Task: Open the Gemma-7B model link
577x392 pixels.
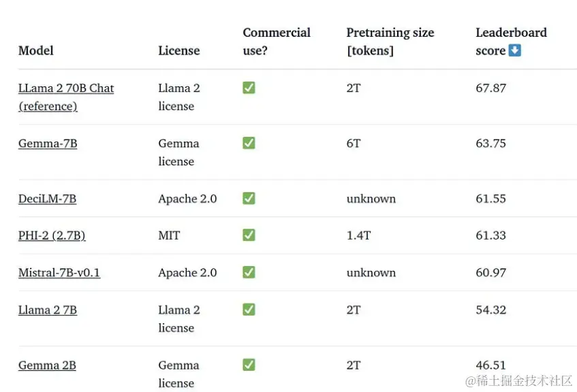Action: [x=48, y=144]
